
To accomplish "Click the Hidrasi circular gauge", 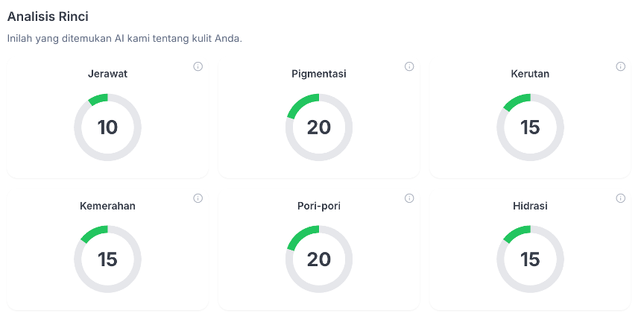I will [530, 259].
